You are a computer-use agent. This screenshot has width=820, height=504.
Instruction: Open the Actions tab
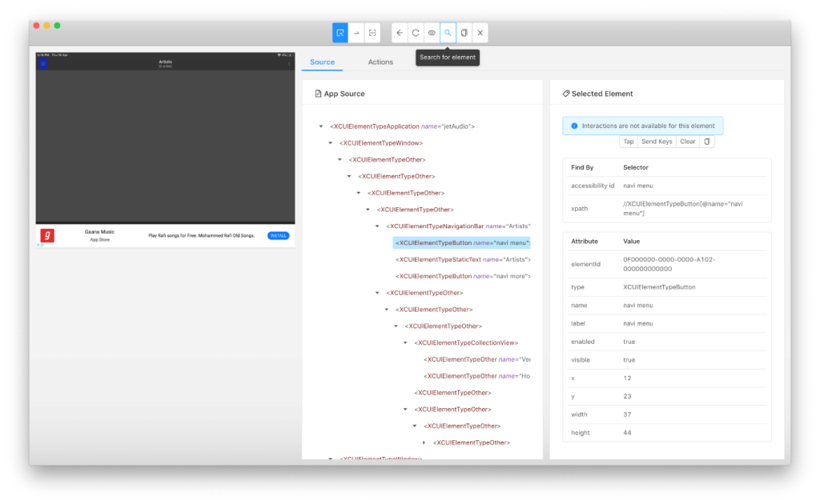[x=380, y=62]
